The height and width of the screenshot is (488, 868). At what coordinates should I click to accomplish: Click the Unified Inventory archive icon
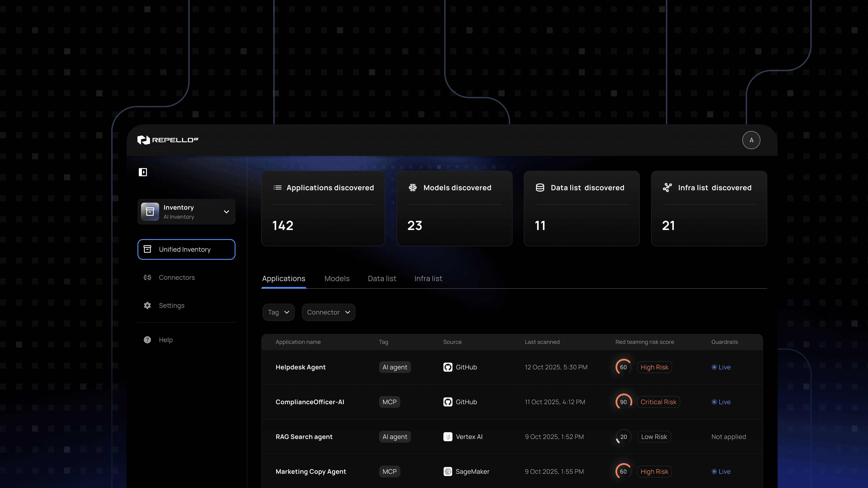(147, 249)
